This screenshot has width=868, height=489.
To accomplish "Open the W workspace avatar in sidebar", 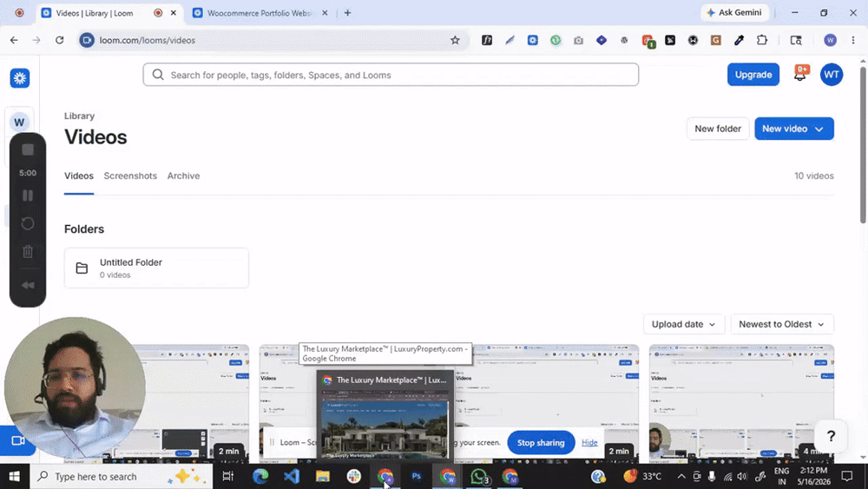I will [x=19, y=122].
